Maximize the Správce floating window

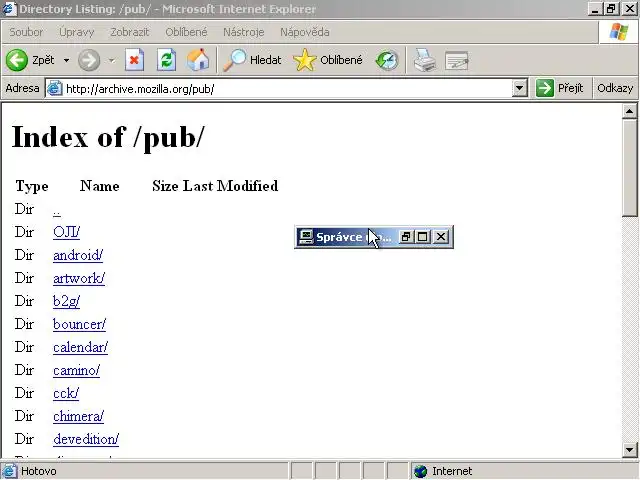422,237
